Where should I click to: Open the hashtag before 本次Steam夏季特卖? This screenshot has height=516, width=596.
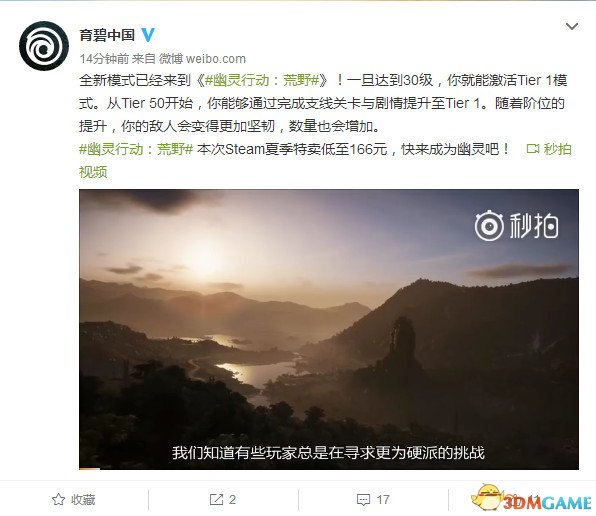coord(136,149)
